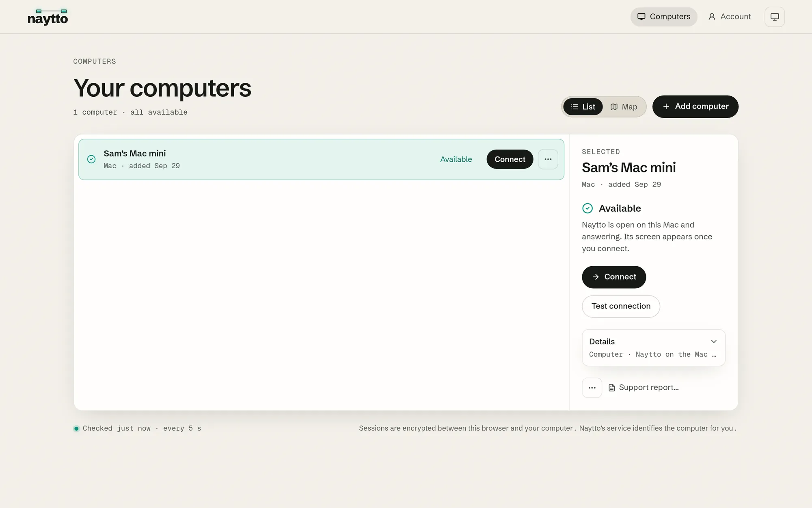
Task: Open Support report
Action: [644, 388]
